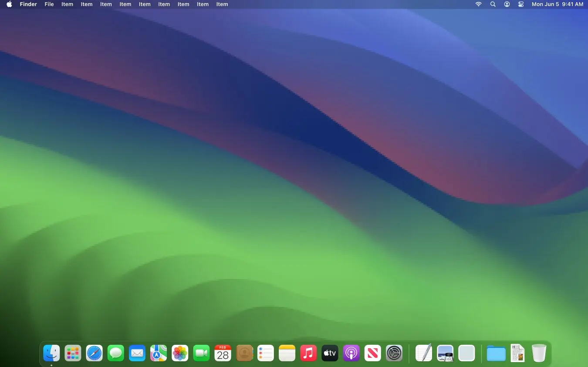The width and height of the screenshot is (588, 367).
Task: Open the Apple TV app
Action: pyautogui.click(x=330, y=353)
